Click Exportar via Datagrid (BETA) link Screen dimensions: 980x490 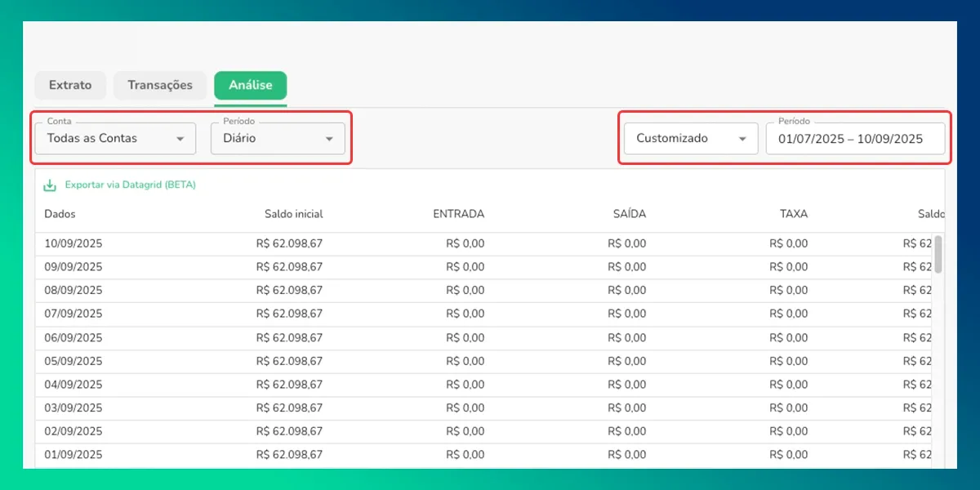click(131, 185)
